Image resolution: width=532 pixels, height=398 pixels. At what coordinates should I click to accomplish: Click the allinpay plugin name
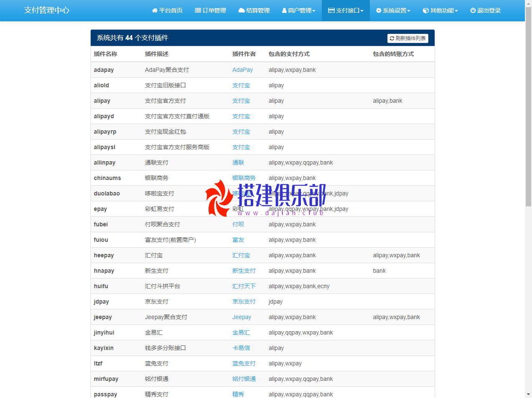coord(104,162)
